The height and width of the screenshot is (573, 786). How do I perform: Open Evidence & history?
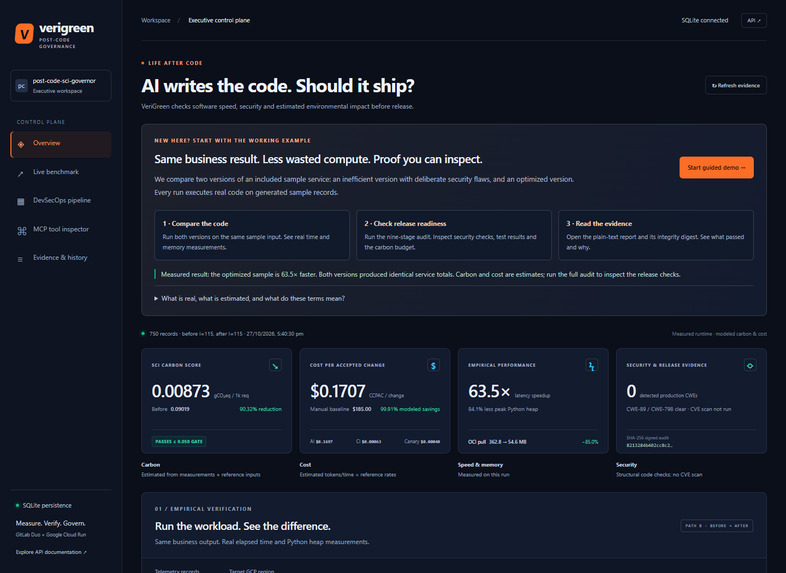pos(61,258)
